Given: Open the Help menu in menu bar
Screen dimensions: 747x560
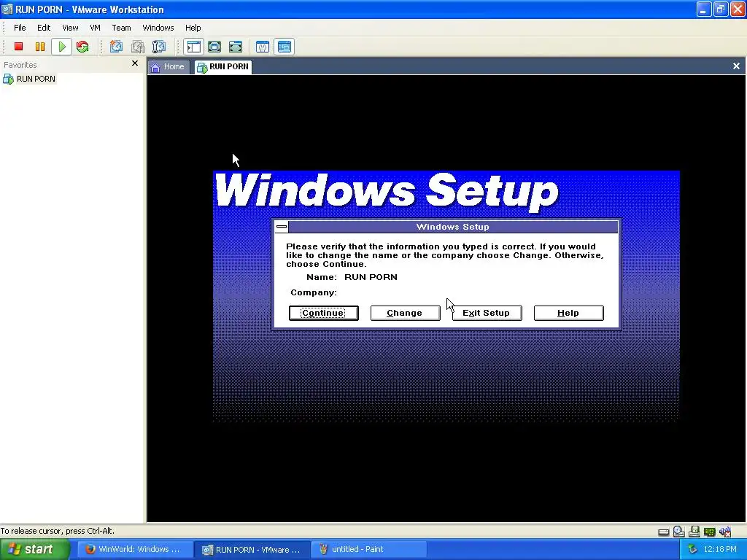Looking at the screenshot, I should (x=193, y=28).
